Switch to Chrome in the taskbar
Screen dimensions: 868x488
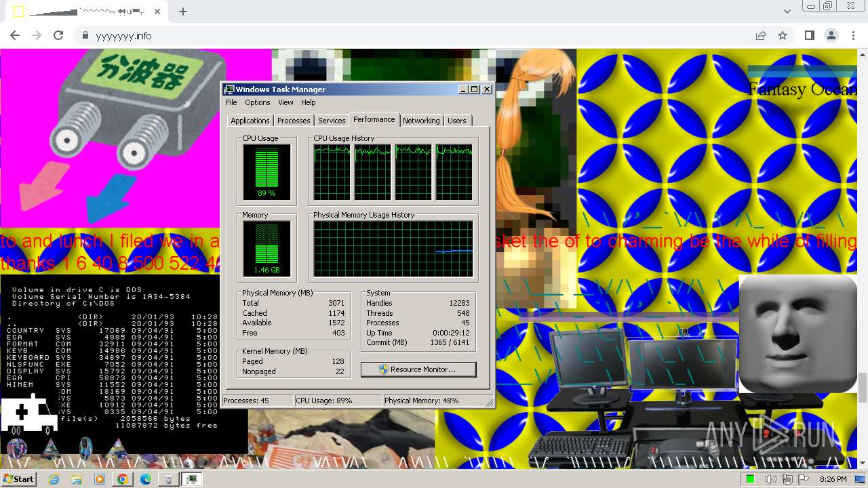(123, 479)
